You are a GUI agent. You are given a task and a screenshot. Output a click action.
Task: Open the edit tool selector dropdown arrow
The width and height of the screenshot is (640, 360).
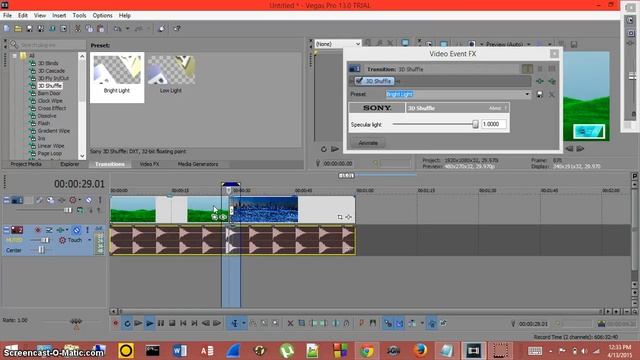click(244, 324)
